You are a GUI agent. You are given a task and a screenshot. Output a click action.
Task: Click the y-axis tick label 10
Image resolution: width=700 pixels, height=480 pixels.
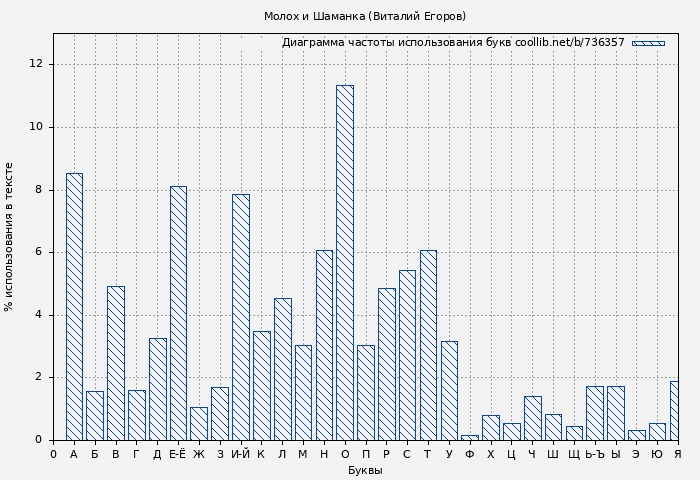click(37, 127)
